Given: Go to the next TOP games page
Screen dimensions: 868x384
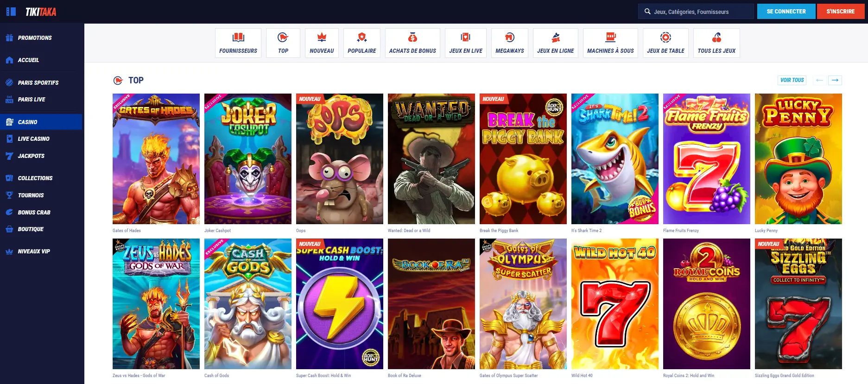Looking at the screenshot, I should tap(835, 80).
